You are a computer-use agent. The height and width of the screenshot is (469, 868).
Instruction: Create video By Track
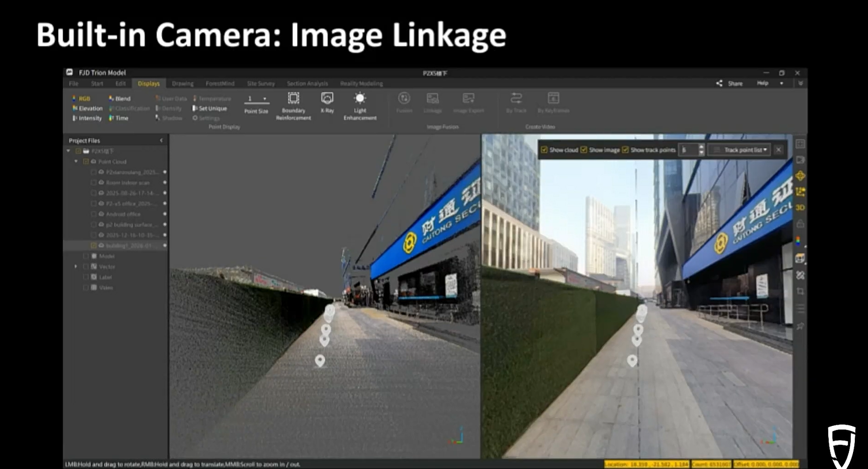516,102
